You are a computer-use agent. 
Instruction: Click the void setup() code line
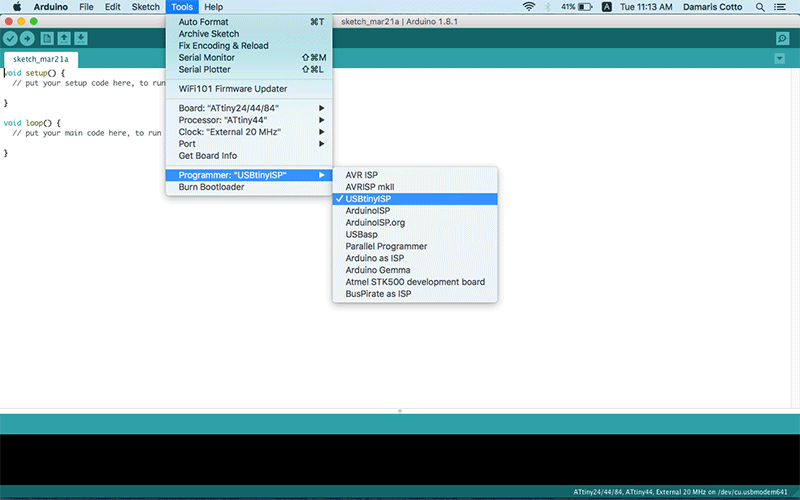click(34, 73)
